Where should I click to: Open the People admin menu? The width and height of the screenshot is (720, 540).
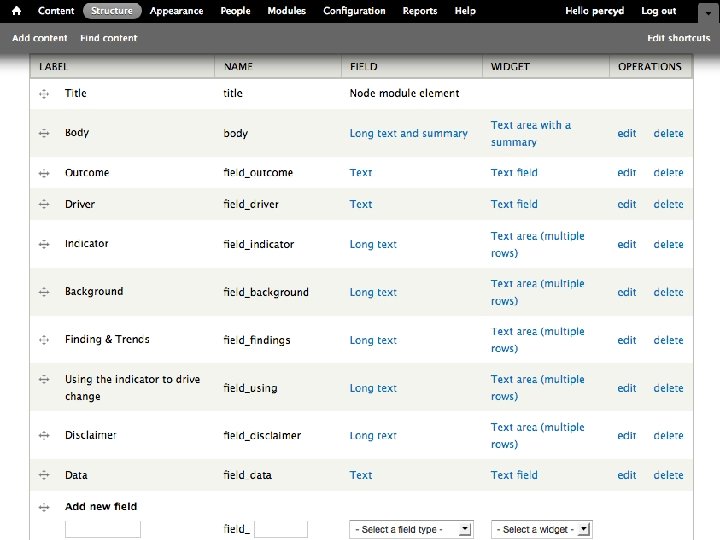(236, 11)
